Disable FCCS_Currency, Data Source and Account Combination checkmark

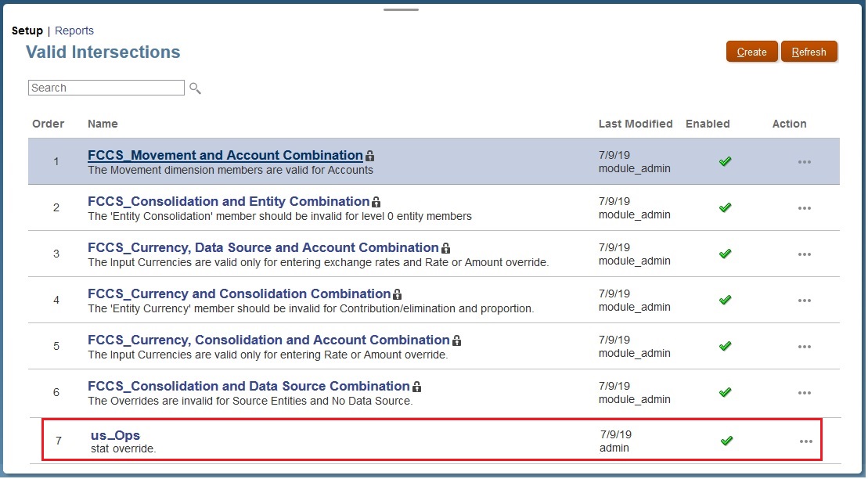[725, 254]
